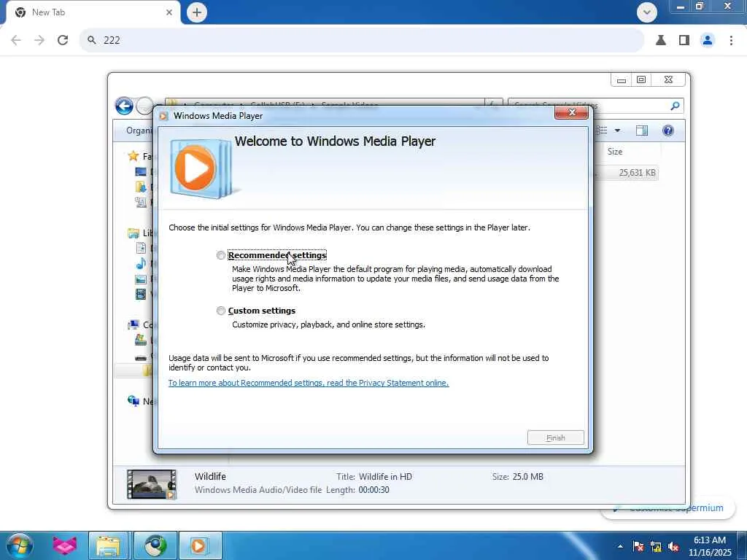The width and height of the screenshot is (747, 560).
Task: Click the Length value 00:00:30
Action: (x=373, y=490)
